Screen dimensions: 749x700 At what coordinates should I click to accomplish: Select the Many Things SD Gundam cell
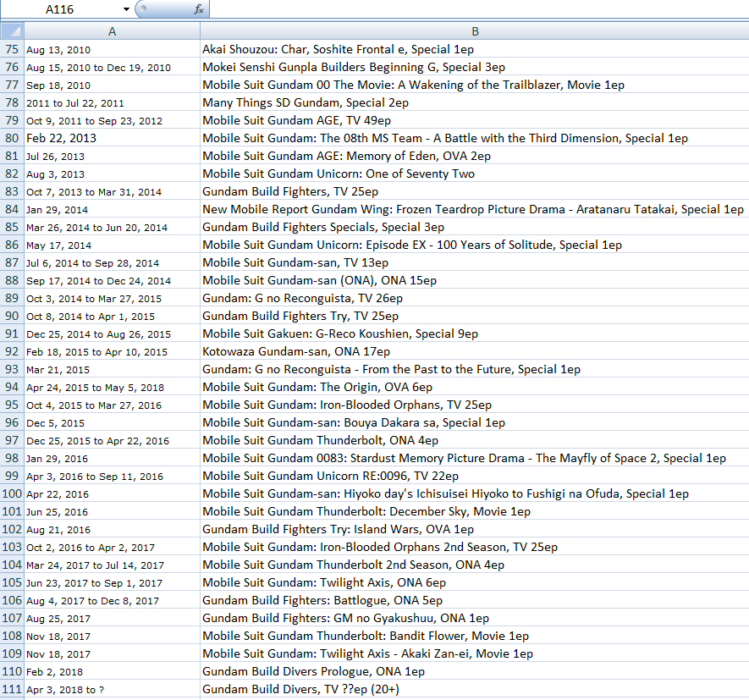[x=306, y=102]
